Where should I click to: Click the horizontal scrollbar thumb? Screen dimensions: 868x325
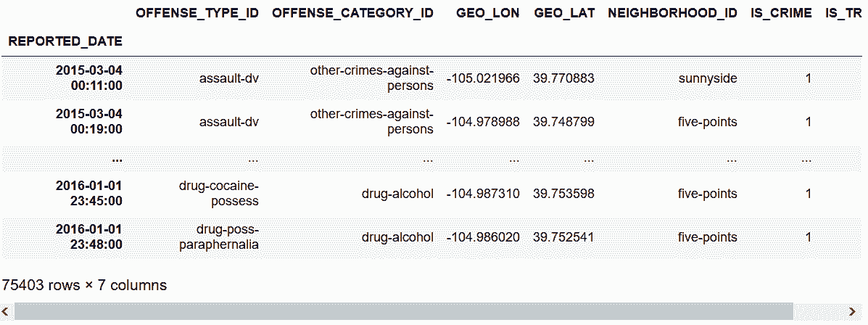click(x=404, y=312)
